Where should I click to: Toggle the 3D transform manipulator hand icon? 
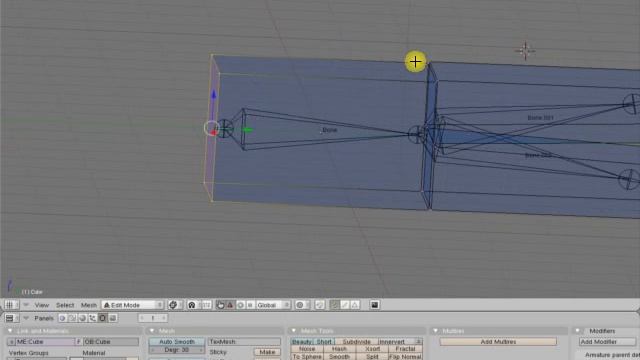coord(220,305)
